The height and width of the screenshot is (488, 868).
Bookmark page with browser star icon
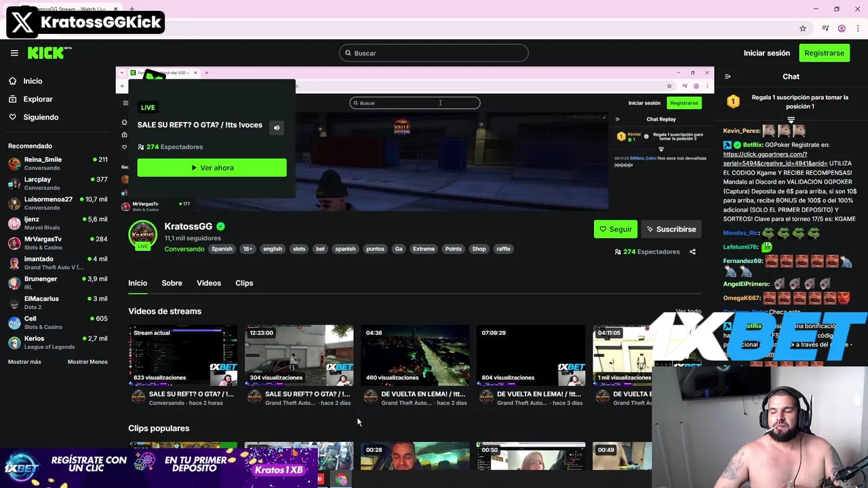tap(803, 28)
